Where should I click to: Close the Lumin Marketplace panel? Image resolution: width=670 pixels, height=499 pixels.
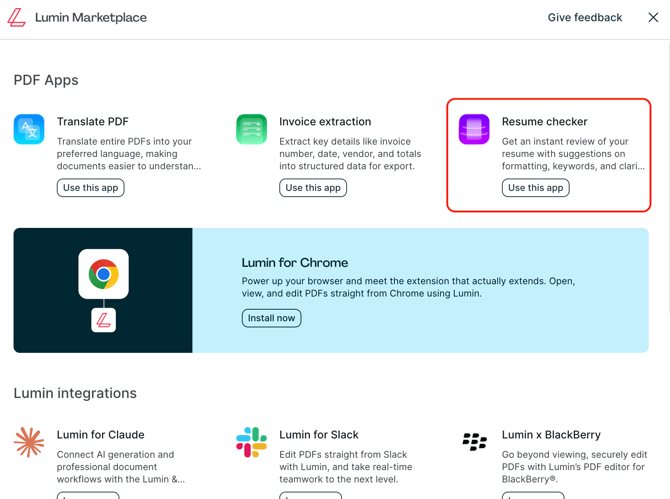[x=653, y=18]
